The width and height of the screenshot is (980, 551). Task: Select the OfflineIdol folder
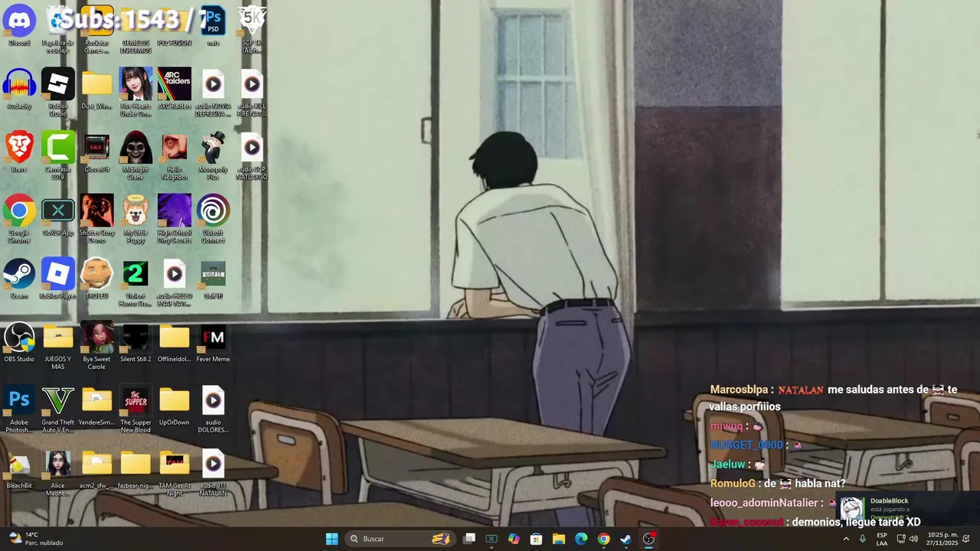click(175, 342)
